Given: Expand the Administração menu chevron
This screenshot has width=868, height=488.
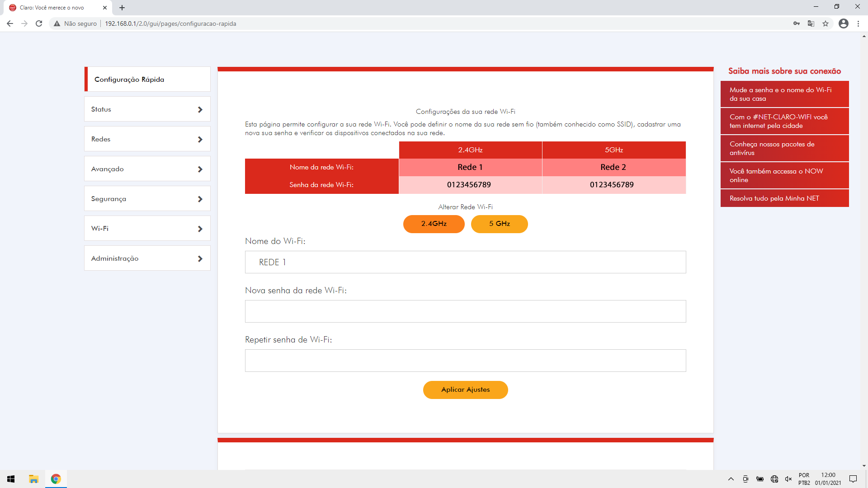Looking at the screenshot, I should 200,258.
